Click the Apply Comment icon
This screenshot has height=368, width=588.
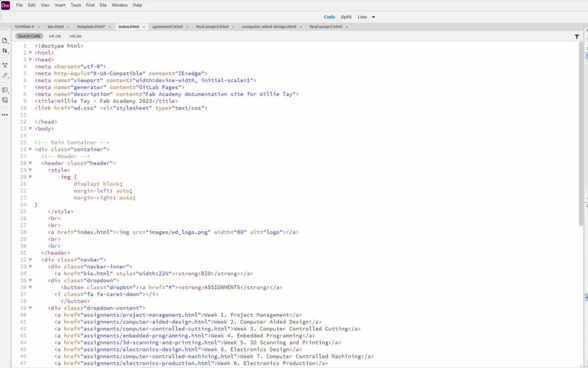tap(5, 90)
